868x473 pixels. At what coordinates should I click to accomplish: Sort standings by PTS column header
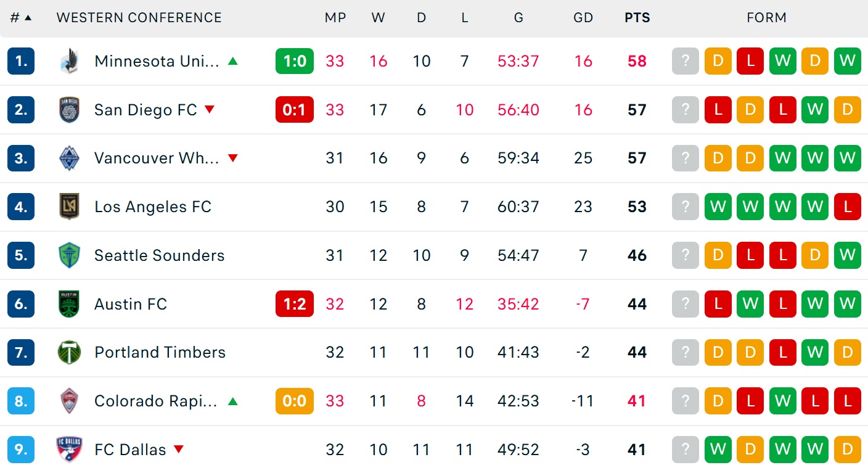click(x=637, y=18)
